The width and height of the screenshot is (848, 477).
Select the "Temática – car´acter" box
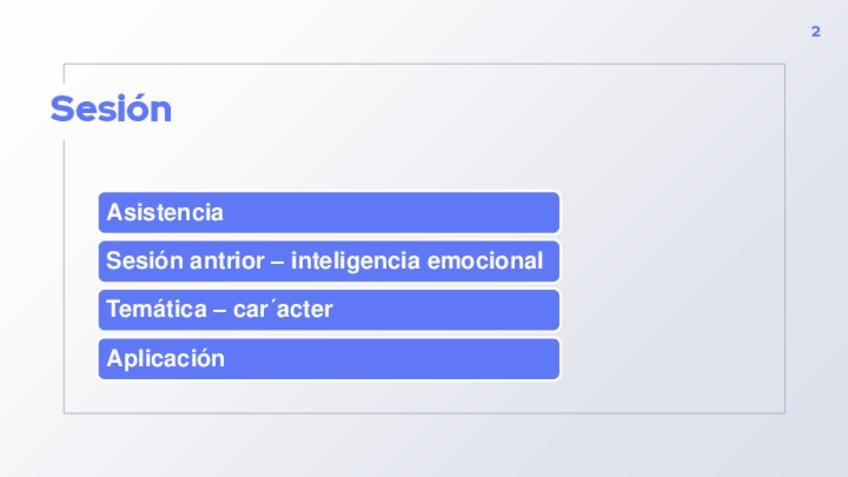[x=329, y=310]
